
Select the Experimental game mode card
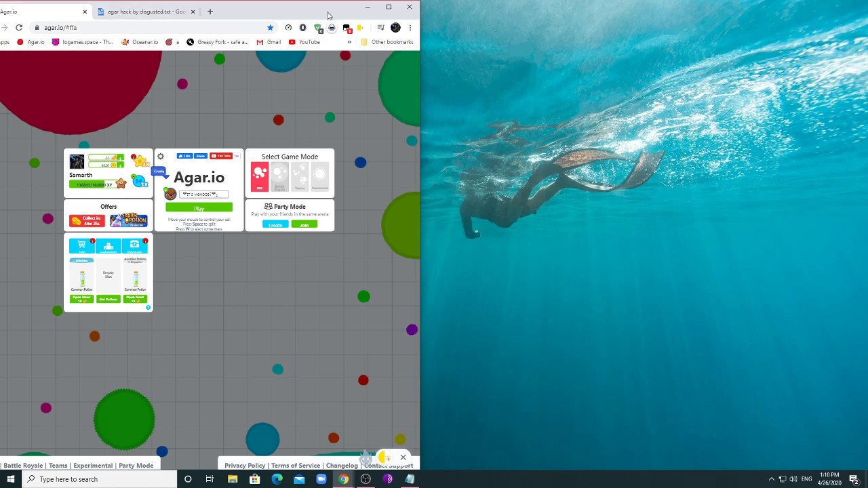(320, 177)
